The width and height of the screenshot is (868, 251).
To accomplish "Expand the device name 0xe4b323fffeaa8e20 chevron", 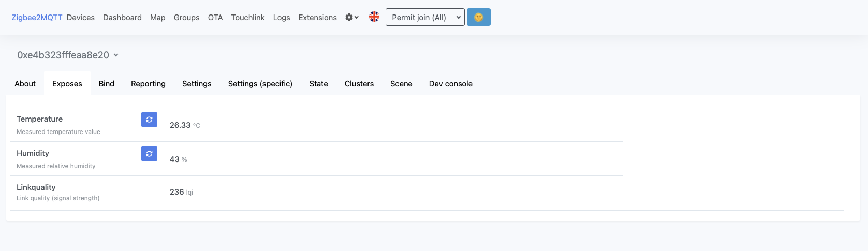I will [x=116, y=55].
